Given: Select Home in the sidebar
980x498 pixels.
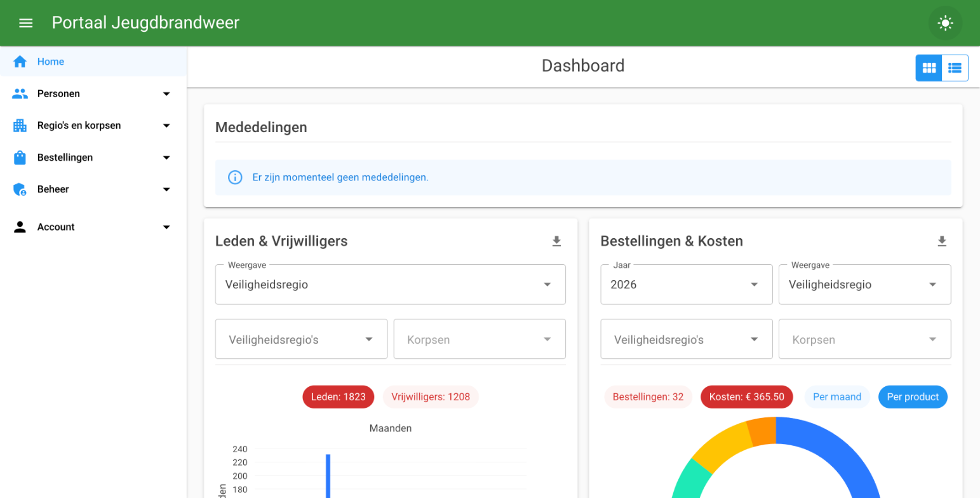Looking at the screenshot, I should [x=93, y=62].
